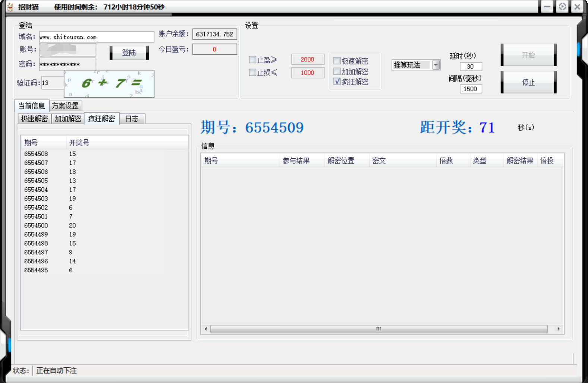The height and width of the screenshot is (383, 588).
Task: Click the lucky cat app icon
Action: click(10, 7)
